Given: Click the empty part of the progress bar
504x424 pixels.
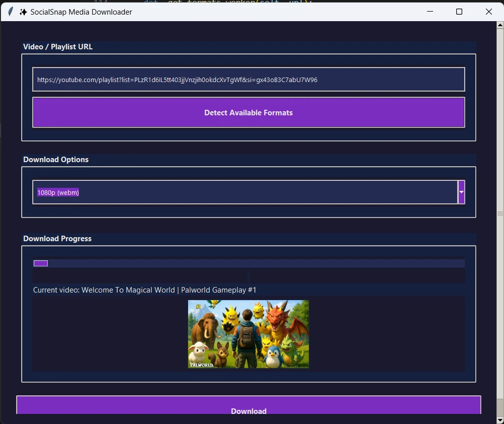Looking at the screenshot, I should [256, 263].
